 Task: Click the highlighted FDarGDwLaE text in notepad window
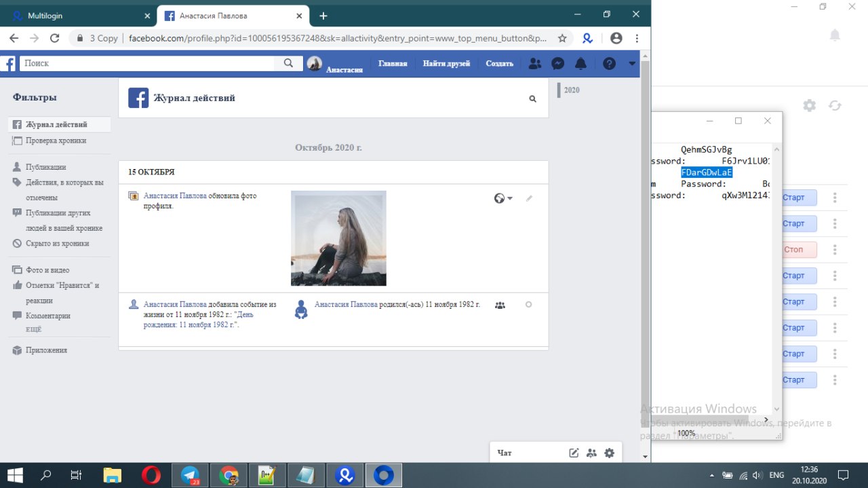click(707, 172)
